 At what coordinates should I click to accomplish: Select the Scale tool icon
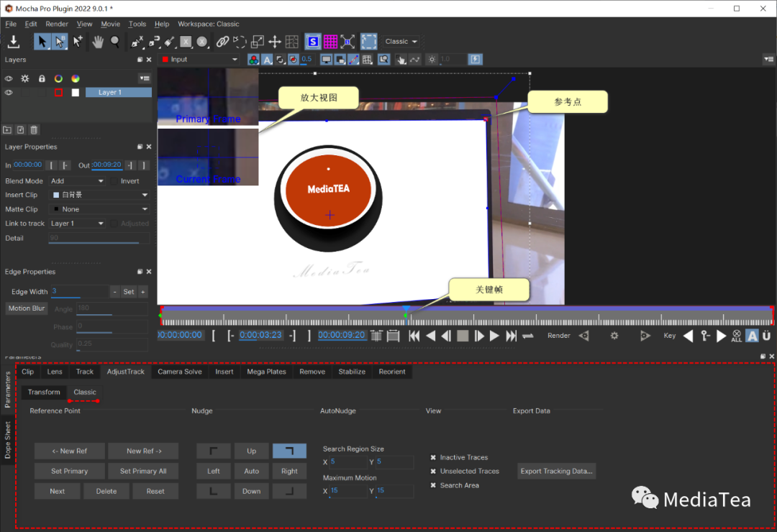coord(258,42)
